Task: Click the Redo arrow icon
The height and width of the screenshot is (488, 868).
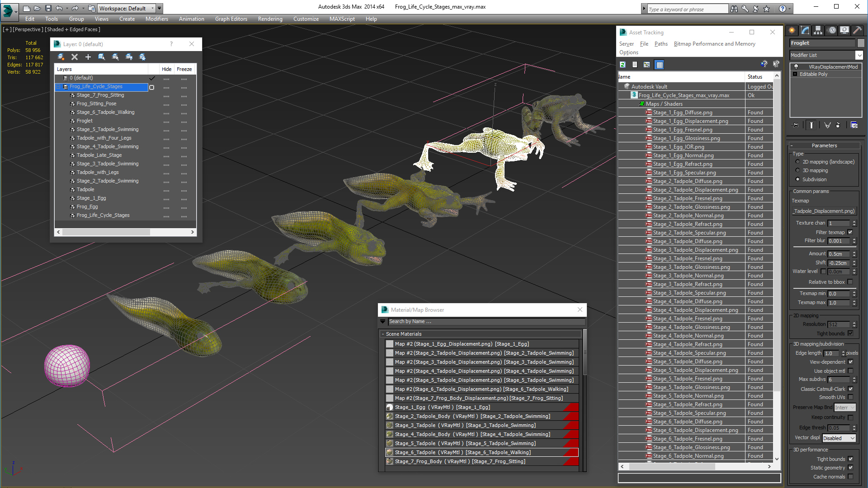Action: [75, 8]
